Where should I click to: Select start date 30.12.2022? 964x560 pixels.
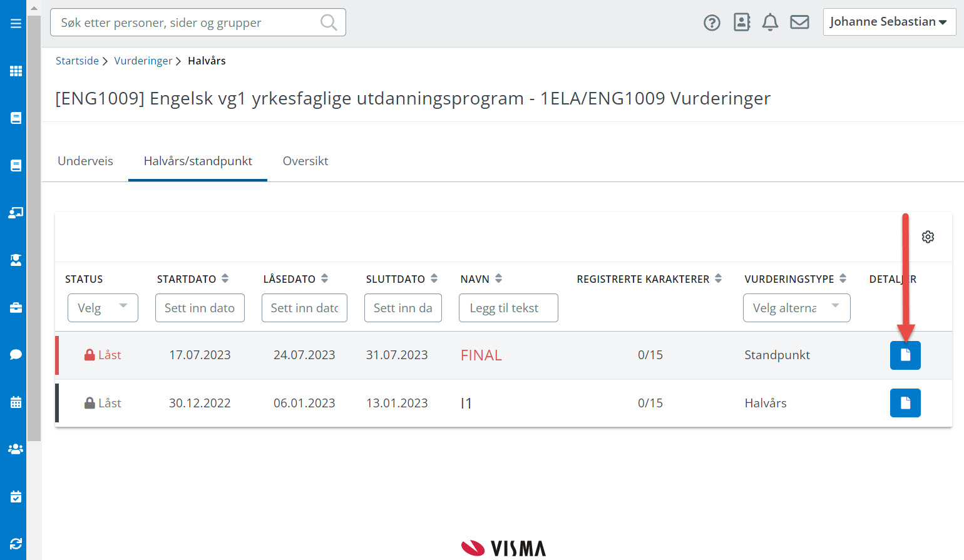[x=200, y=403]
